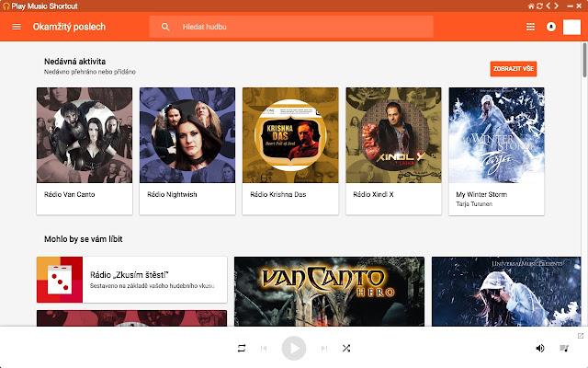This screenshot has width=588, height=368.
Task: Focus the 'Hledat hudbu' search field
Action: tap(291, 27)
